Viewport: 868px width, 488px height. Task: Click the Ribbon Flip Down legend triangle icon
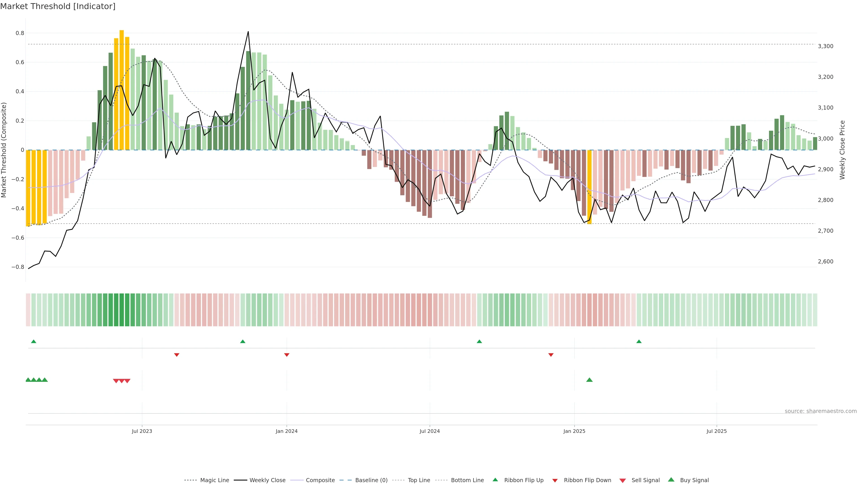(555, 480)
